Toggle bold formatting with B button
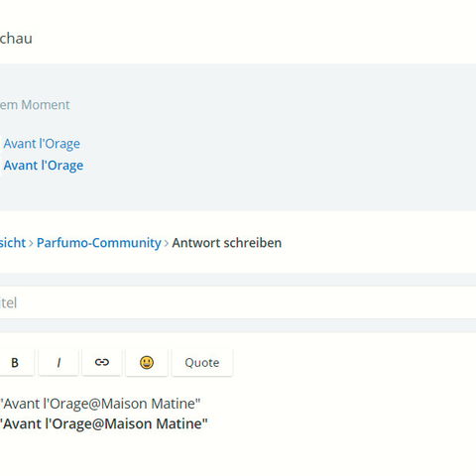 click(15, 363)
